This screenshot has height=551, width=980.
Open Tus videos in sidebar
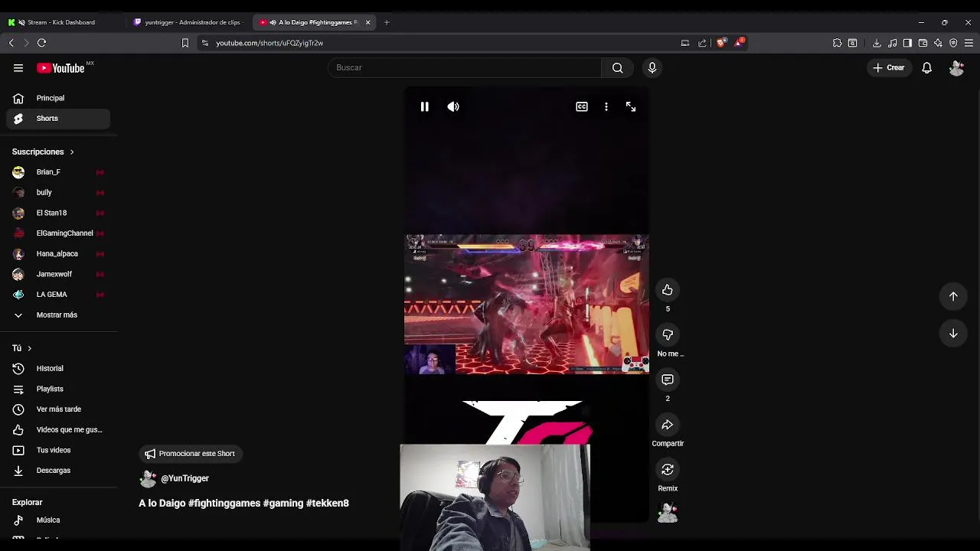point(58,450)
